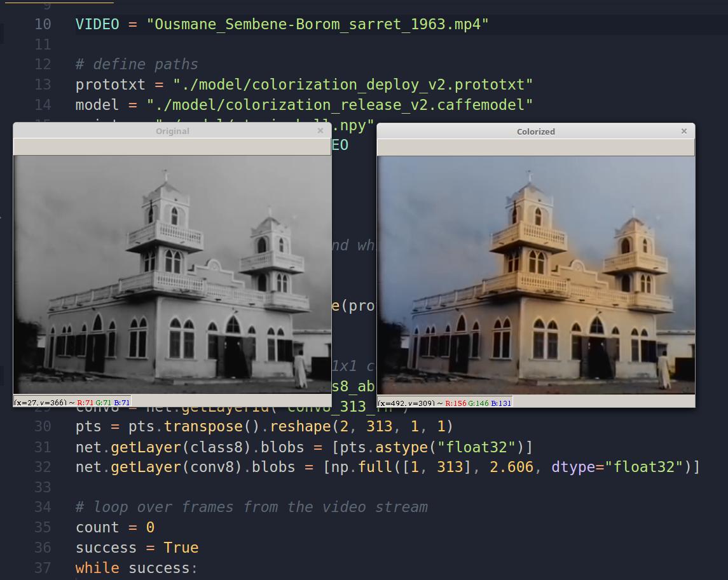Click the colorized mosque frame in Colorized window
Image resolution: width=728 pixels, height=580 pixels.
536,274
